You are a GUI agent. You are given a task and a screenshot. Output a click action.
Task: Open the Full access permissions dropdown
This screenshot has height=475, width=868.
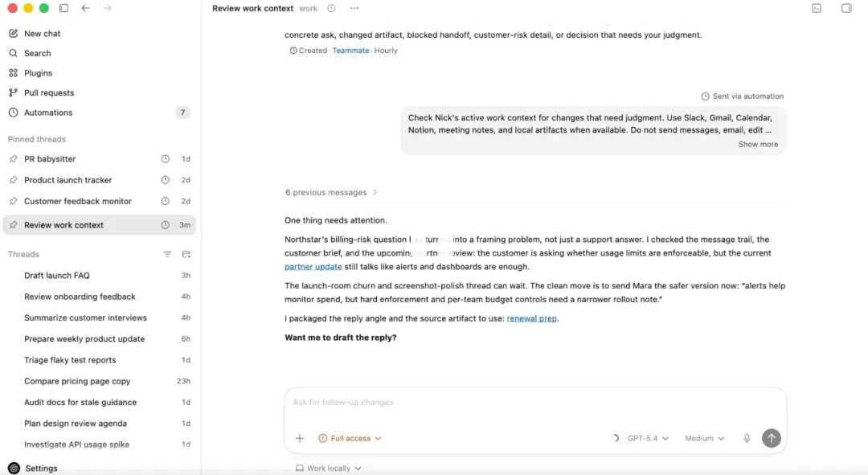(350, 438)
